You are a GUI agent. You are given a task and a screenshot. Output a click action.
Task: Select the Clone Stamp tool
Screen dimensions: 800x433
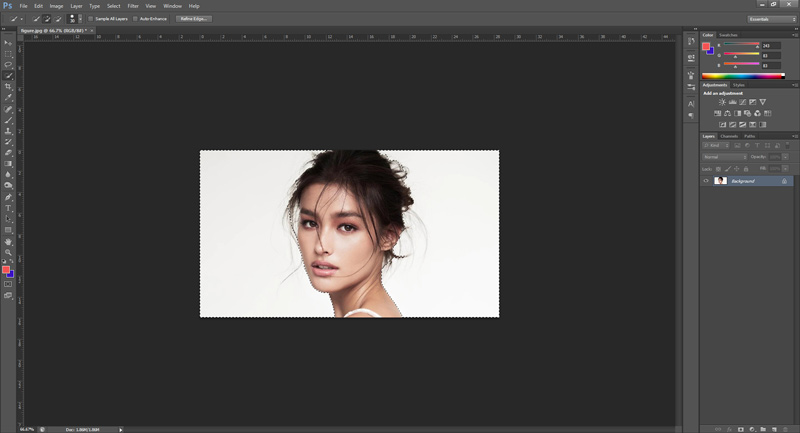8,131
